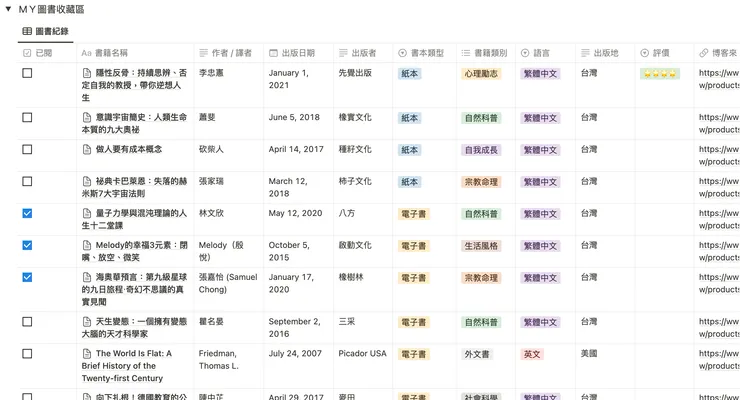Click the calendar icon of 出版日期 header
The image size is (740, 400).
[x=273, y=53]
